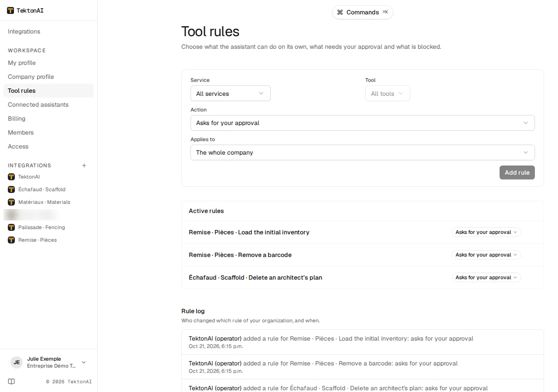
Task: Click the JE user avatar
Action: click(17, 362)
